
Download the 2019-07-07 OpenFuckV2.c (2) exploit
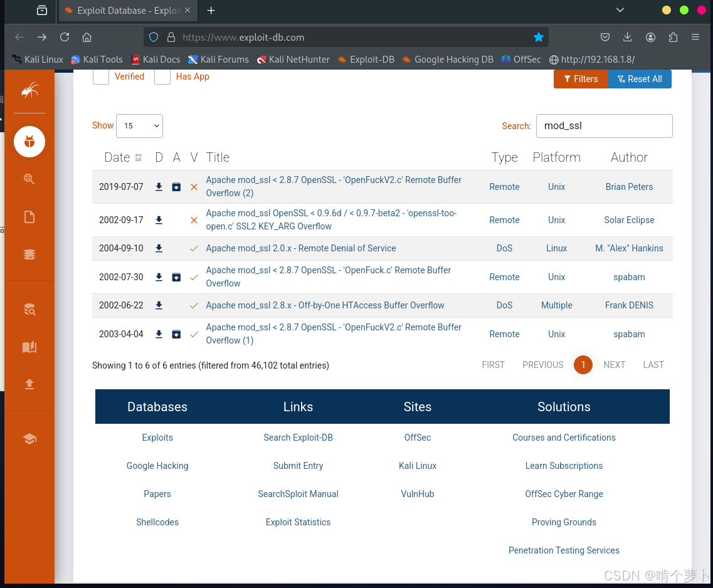tap(159, 187)
